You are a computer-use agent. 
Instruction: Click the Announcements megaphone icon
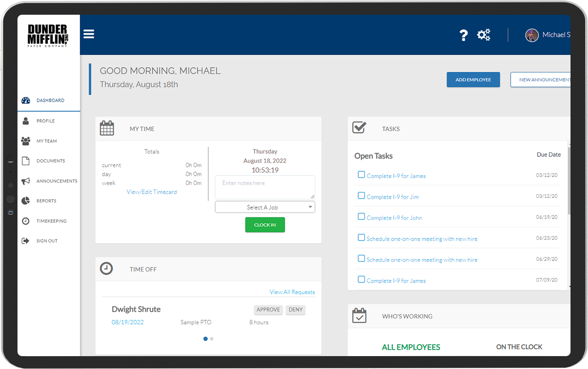(26, 181)
